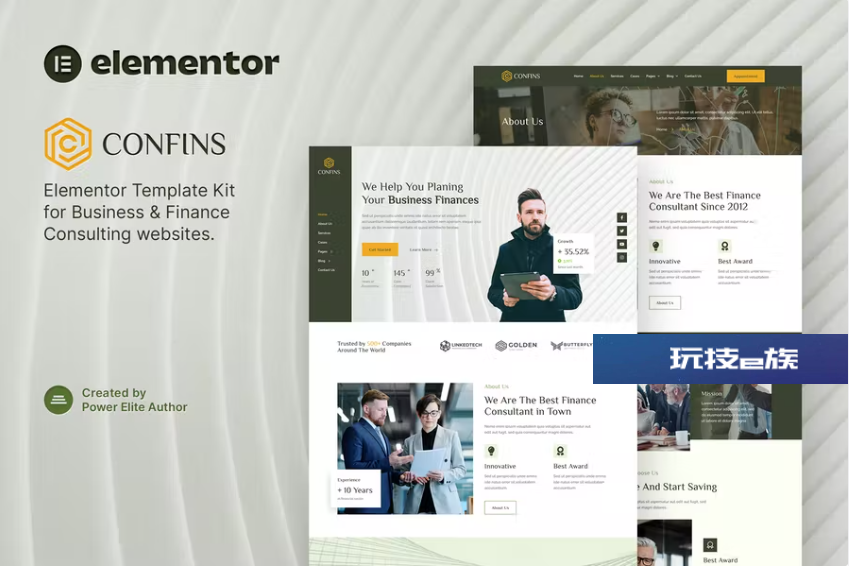Screen dimensions: 849x566
Task: Click the Butterfly company logo
Action: pos(571,346)
